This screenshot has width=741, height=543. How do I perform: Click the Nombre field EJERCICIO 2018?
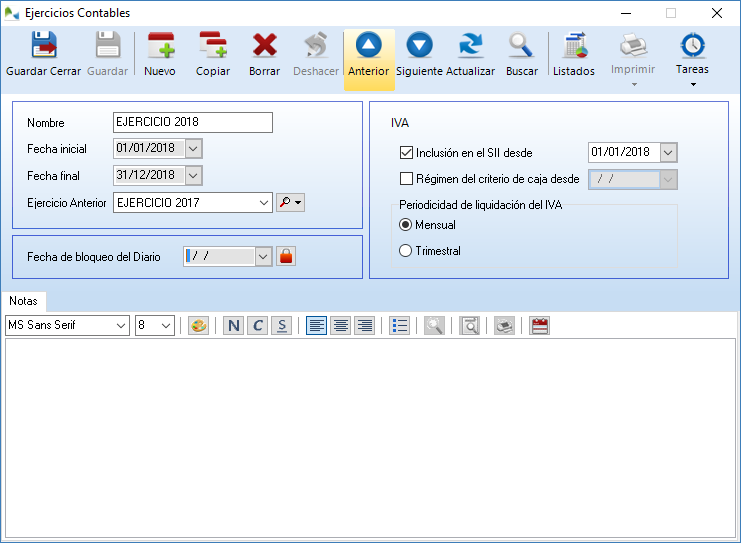click(193, 122)
